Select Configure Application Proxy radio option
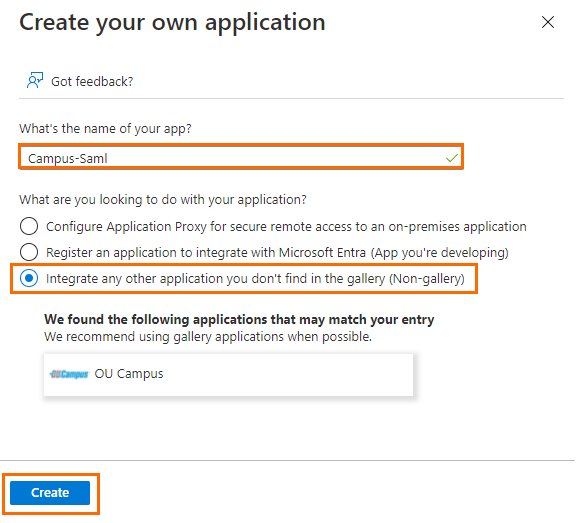 (29, 226)
